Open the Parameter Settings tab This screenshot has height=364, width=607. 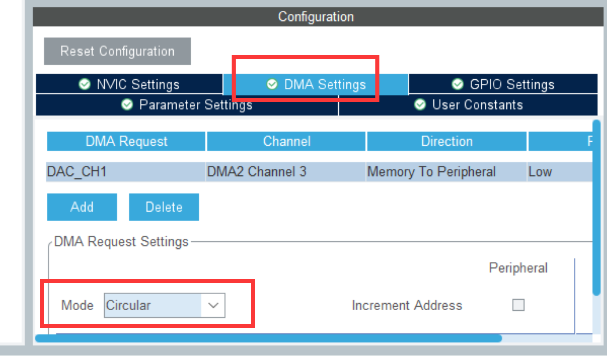coord(185,105)
